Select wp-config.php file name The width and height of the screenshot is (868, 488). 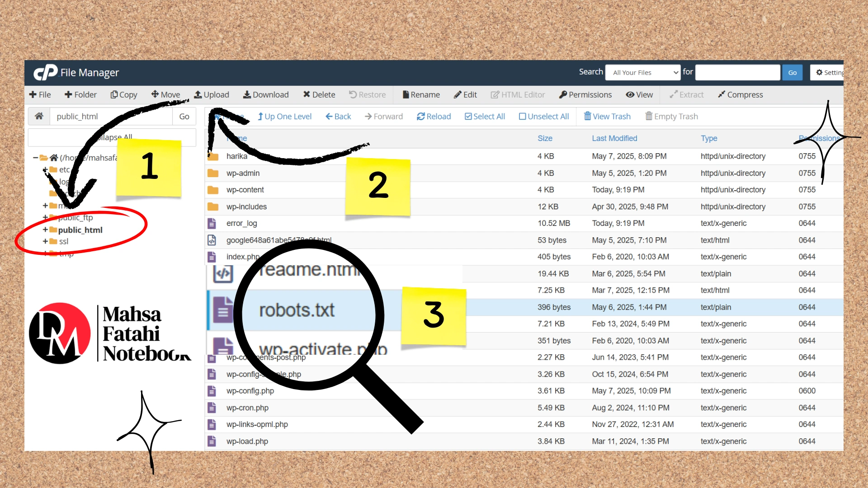(x=250, y=391)
